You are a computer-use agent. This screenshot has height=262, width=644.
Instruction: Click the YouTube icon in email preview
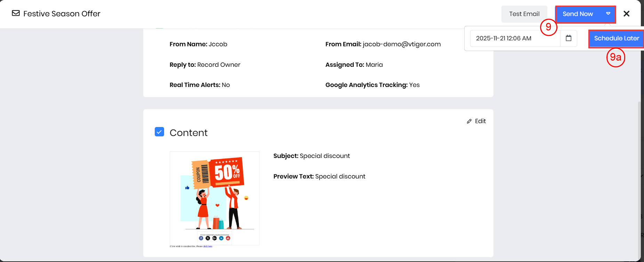[228, 238]
